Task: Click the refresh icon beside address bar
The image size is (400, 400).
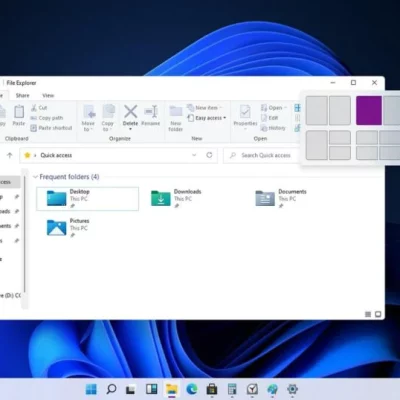Action: pyautogui.click(x=209, y=155)
